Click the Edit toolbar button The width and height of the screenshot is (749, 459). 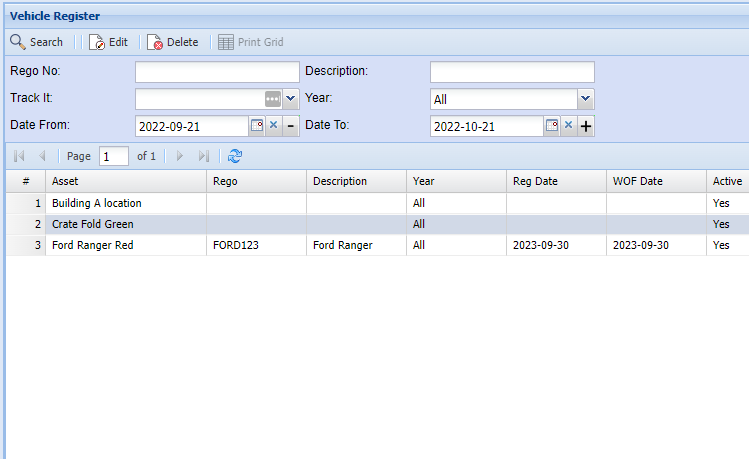click(108, 42)
